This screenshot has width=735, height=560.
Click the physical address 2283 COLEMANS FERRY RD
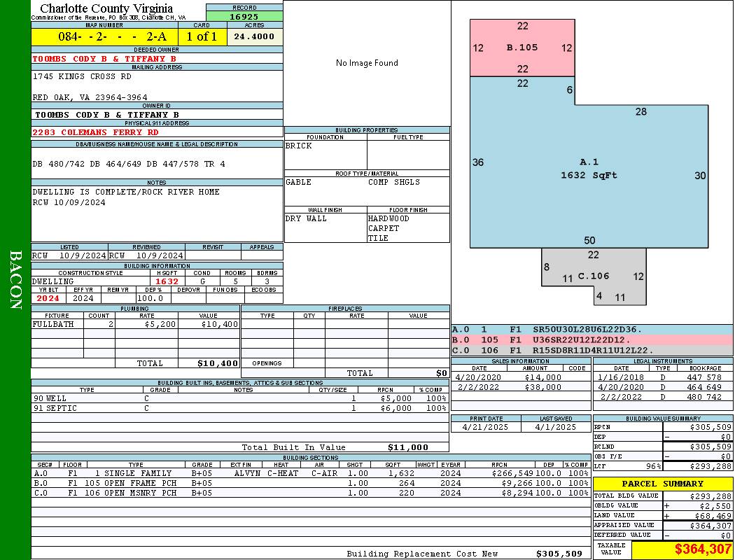point(96,132)
